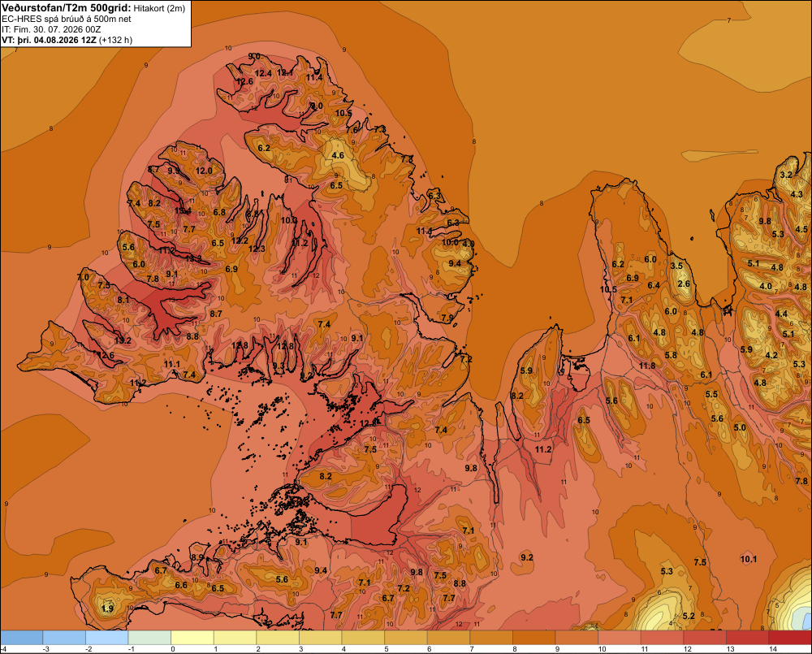Click the 3.2 temperature label at top right
The image size is (812, 654).
point(786,175)
